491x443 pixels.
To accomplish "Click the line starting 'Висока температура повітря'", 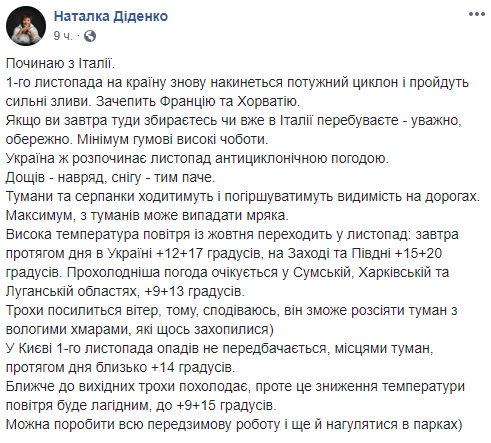I will [x=232, y=234].
